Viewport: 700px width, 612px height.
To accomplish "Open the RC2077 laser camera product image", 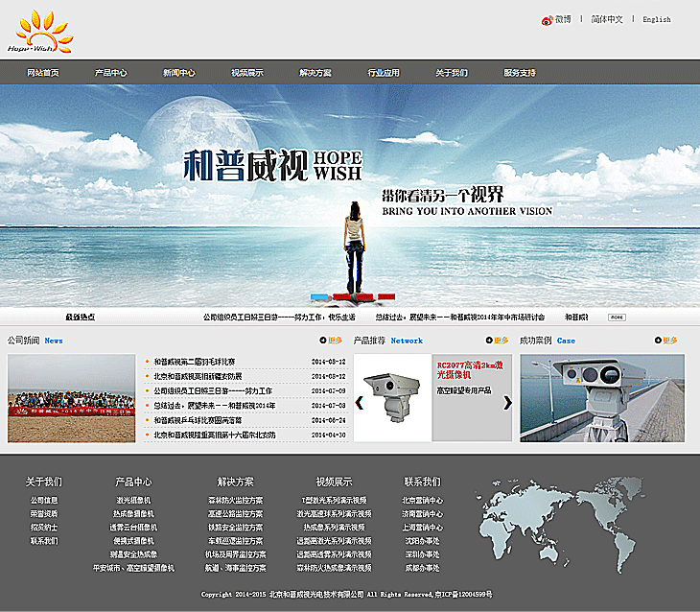I will 393,397.
